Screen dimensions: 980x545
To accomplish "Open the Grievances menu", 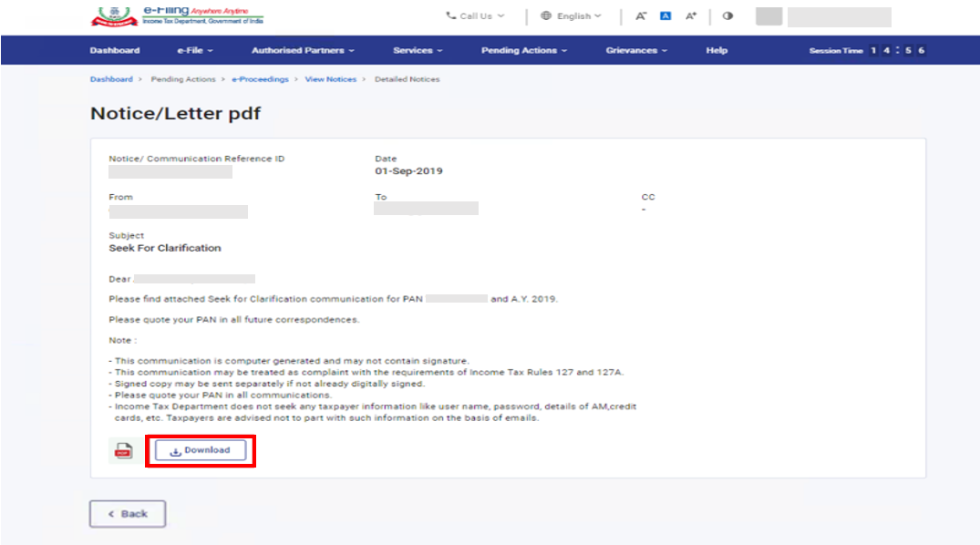I will click(x=636, y=51).
